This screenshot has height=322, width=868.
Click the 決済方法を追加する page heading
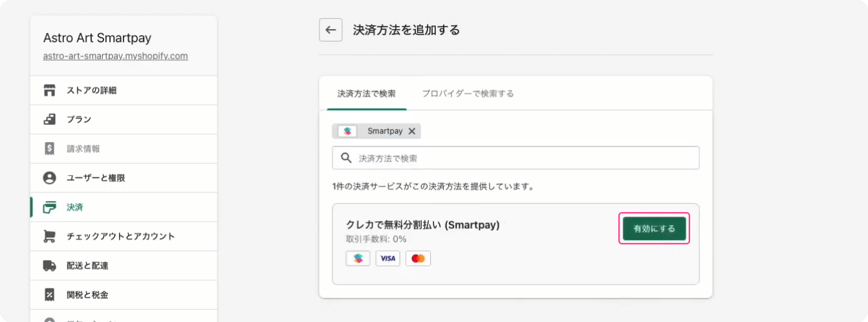tap(406, 30)
